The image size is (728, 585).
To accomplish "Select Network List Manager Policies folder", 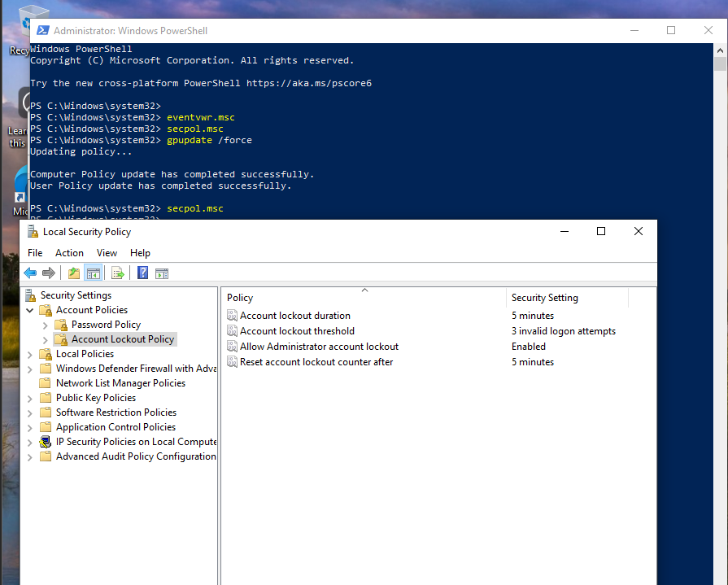I will (120, 383).
